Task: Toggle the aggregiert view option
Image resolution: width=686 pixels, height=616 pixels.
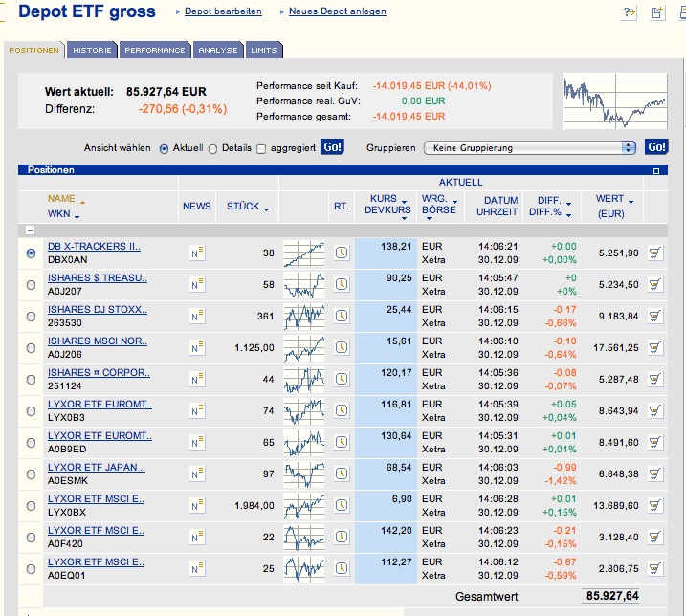Action: [262, 148]
